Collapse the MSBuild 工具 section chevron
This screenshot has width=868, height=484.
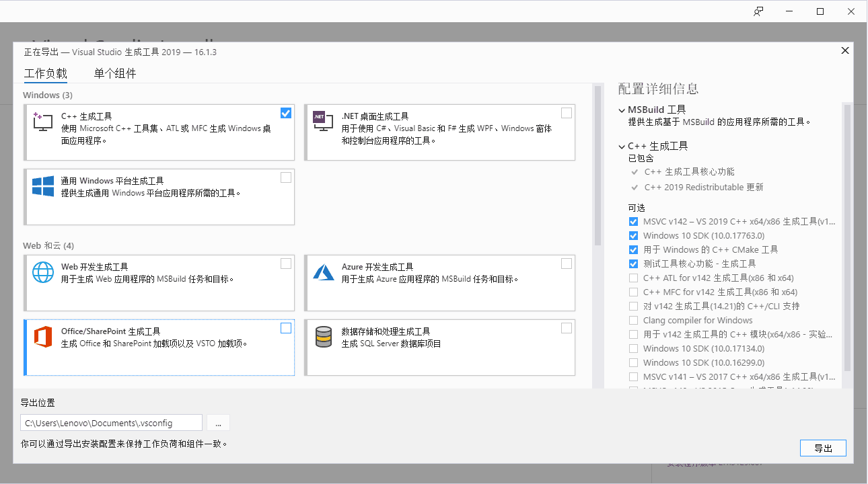(x=621, y=110)
